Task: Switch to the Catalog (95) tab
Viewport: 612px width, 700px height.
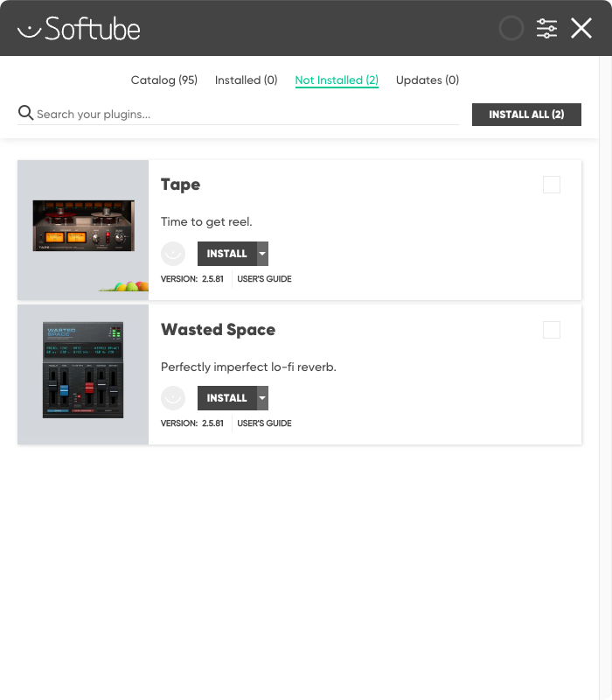Action: (x=164, y=80)
